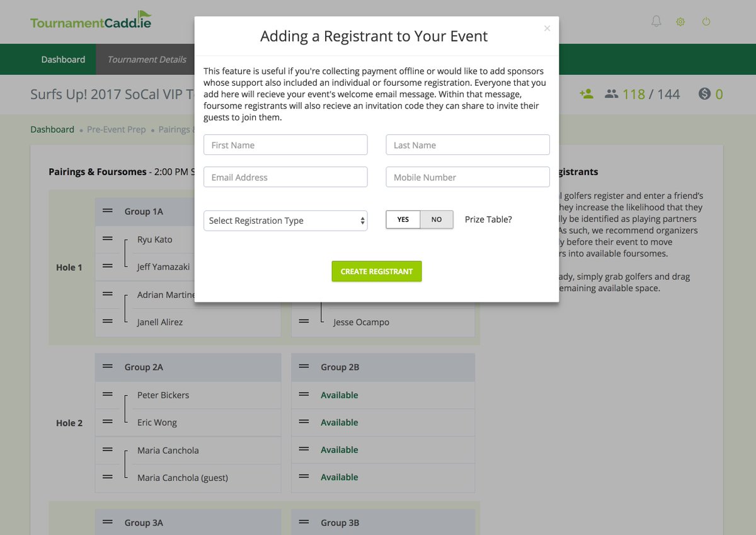Viewport: 756px width, 535px height.
Task: Switch to the Tournament Details tab
Action: 147,59
